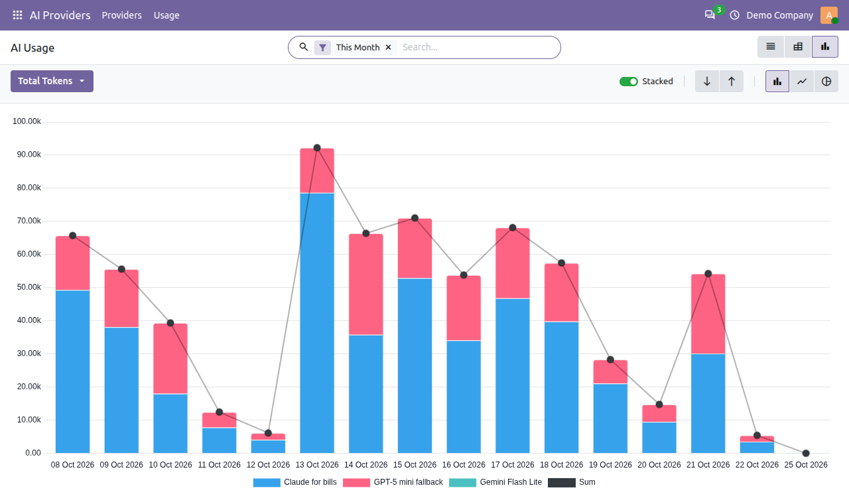Open the conversations messages icon
Screen dimensions: 849x504
pos(710,15)
